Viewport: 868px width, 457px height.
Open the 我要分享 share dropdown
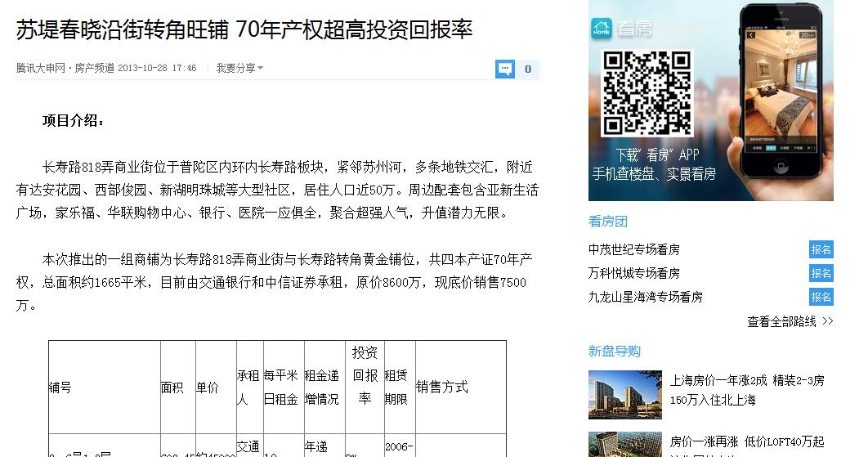click(239, 69)
